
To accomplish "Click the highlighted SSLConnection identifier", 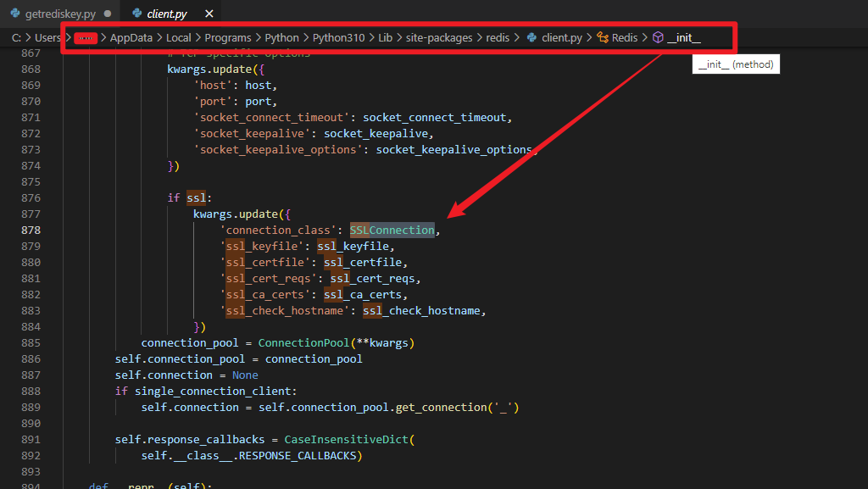I will click(x=392, y=230).
